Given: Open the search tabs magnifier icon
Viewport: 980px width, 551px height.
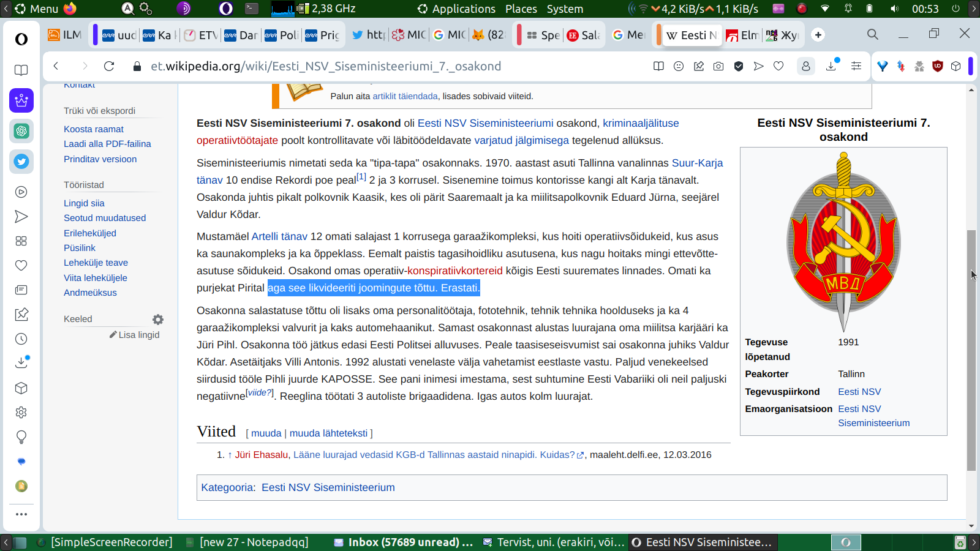Looking at the screenshot, I should point(873,35).
